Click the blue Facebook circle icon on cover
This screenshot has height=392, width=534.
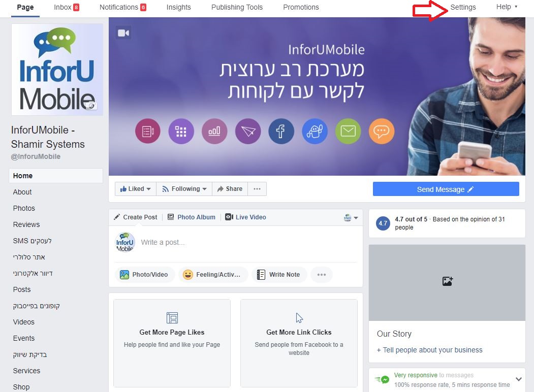coord(281,131)
